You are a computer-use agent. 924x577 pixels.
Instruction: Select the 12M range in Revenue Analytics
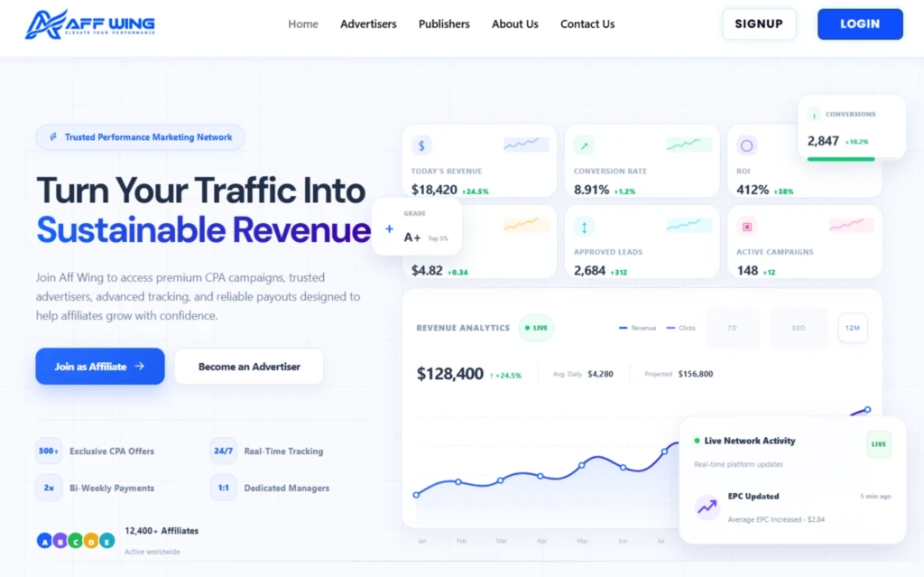pos(852,328)
